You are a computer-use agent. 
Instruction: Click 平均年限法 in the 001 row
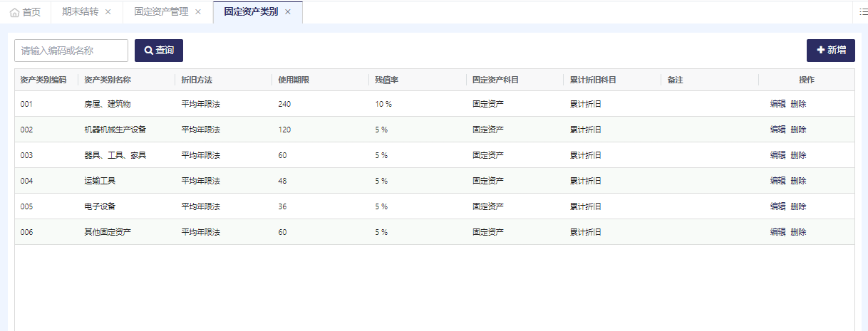201,104
